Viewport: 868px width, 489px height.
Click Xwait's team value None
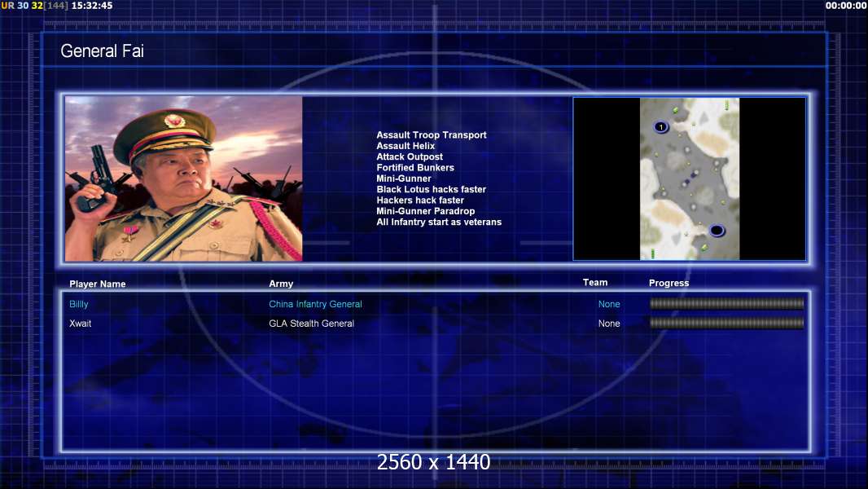coord(609,324)
